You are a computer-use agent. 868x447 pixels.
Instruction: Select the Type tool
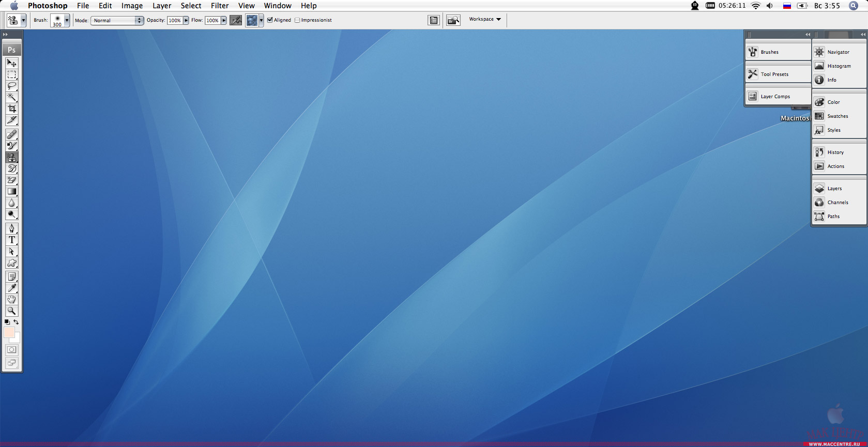tap(11, 240)
